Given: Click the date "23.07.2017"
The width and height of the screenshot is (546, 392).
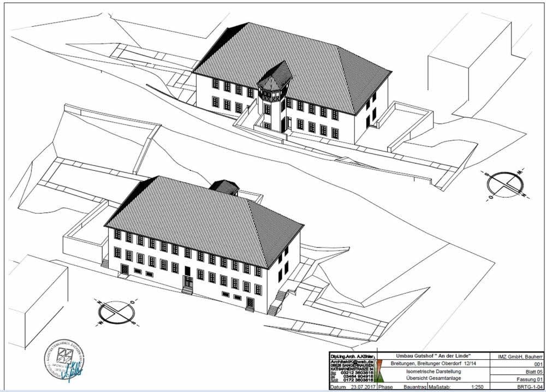Looking at the screenshot, I should (x=364, y=387).
